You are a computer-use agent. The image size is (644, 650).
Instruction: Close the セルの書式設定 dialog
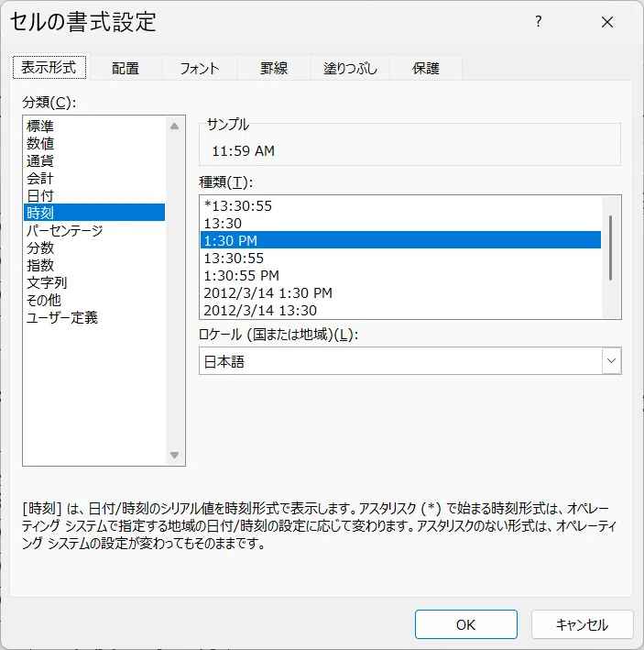[607, 22]
